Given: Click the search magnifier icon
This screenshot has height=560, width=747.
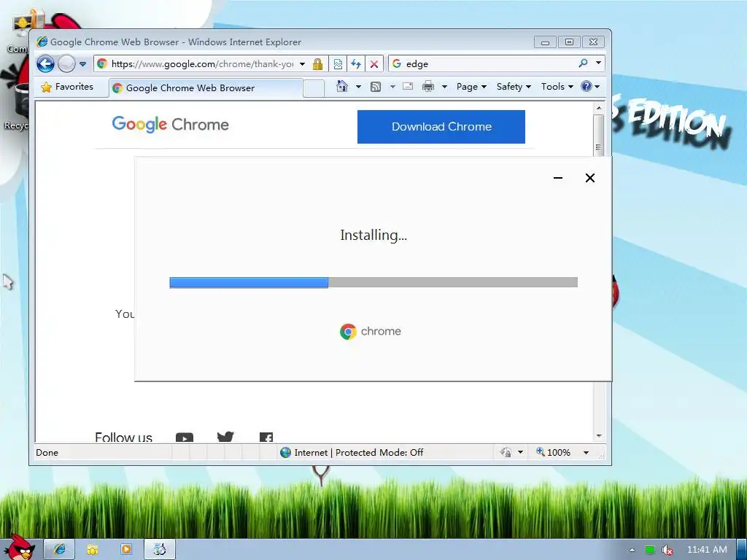Looking at the screenshot, I should [x=583, y=63].
